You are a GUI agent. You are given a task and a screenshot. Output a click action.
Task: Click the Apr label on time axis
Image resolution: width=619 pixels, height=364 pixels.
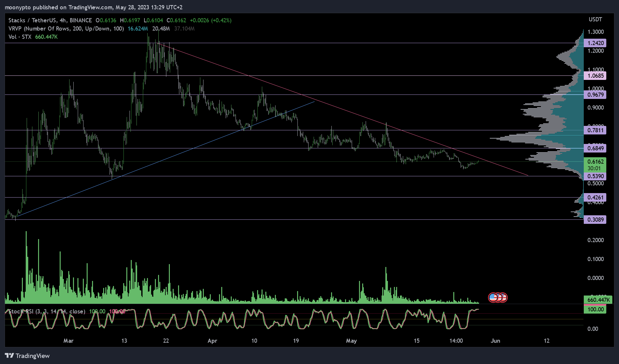click(x=212, y=341)
